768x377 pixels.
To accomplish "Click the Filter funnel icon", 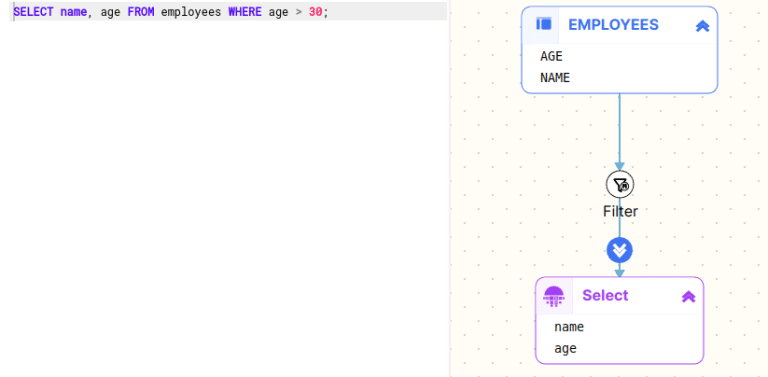I will coord(620,185).
